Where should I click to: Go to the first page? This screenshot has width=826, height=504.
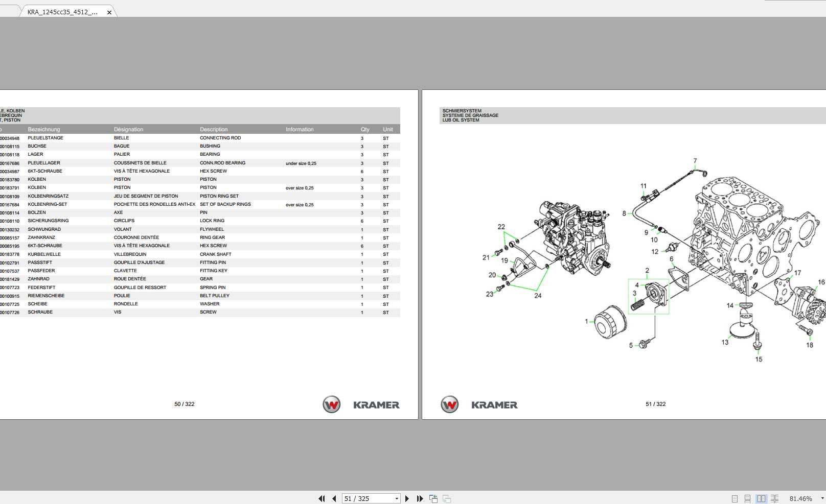(x=322, y=498)
